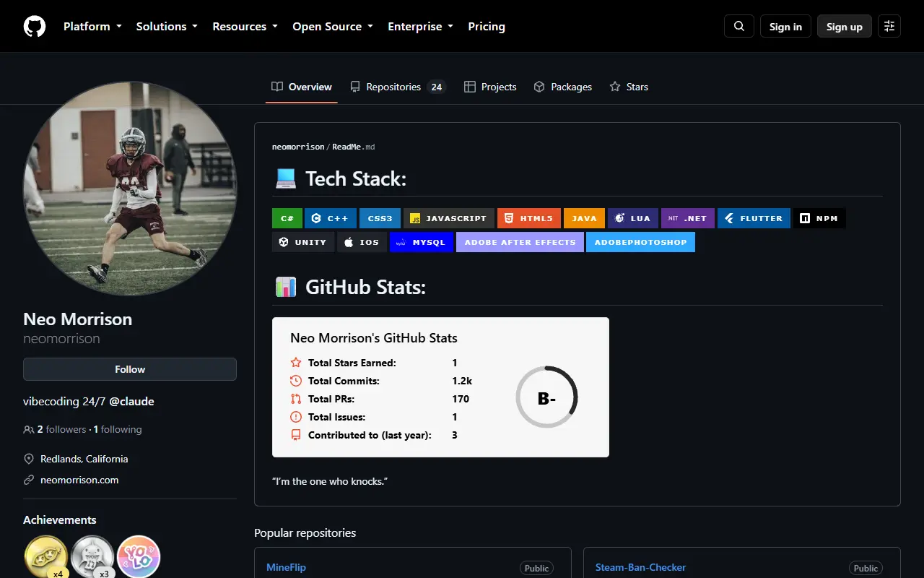Viewport: 924px width, 578px height.
Task: Open appearance settings icon in header
Action: [889, 27]
